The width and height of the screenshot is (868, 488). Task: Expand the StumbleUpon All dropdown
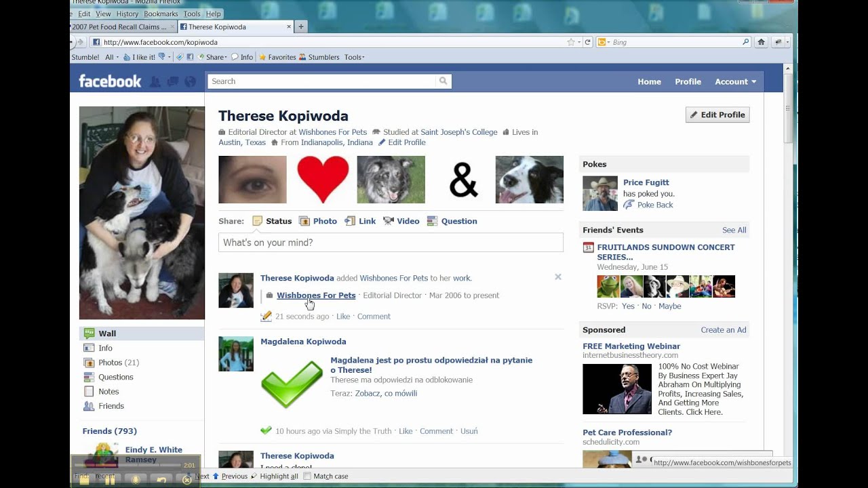pyautogui.click(x=111, y=57)
